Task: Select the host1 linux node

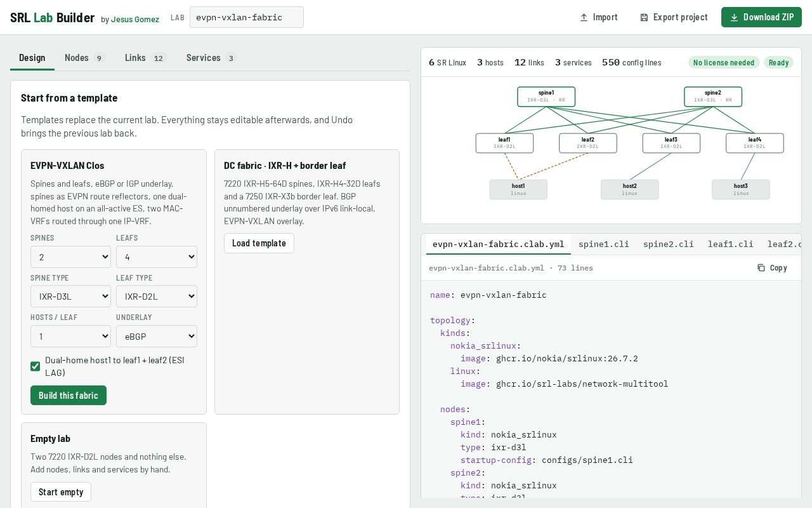Action: pos(518,189)
